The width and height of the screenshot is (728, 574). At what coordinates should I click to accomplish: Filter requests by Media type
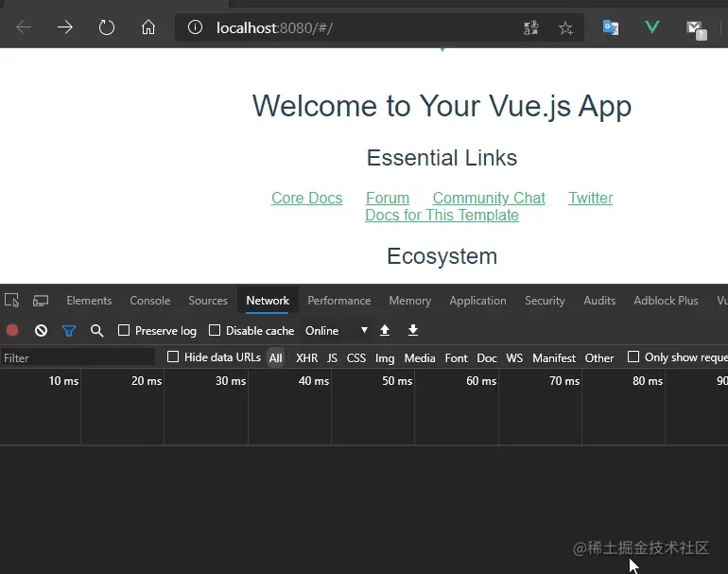pos(420,358)
